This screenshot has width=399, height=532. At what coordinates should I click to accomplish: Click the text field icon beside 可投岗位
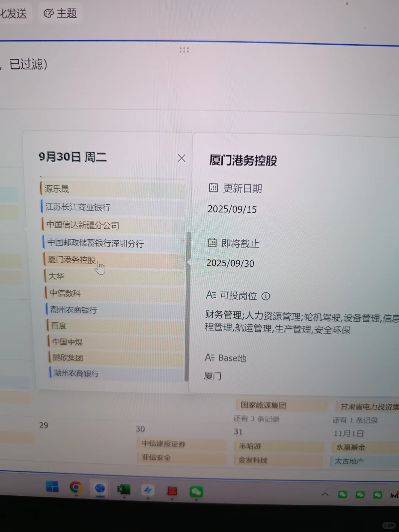211,295
